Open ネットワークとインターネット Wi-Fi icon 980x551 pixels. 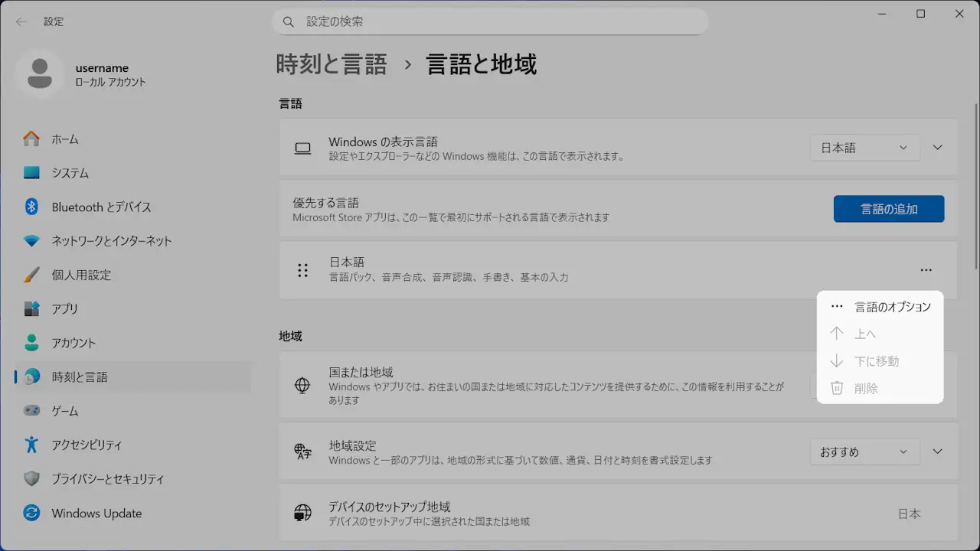(31, 241)
